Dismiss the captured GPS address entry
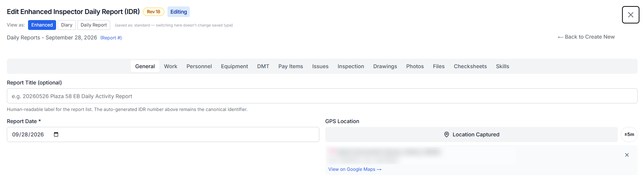Viewport: 644px width, 175px height. [x=627, y=155]
